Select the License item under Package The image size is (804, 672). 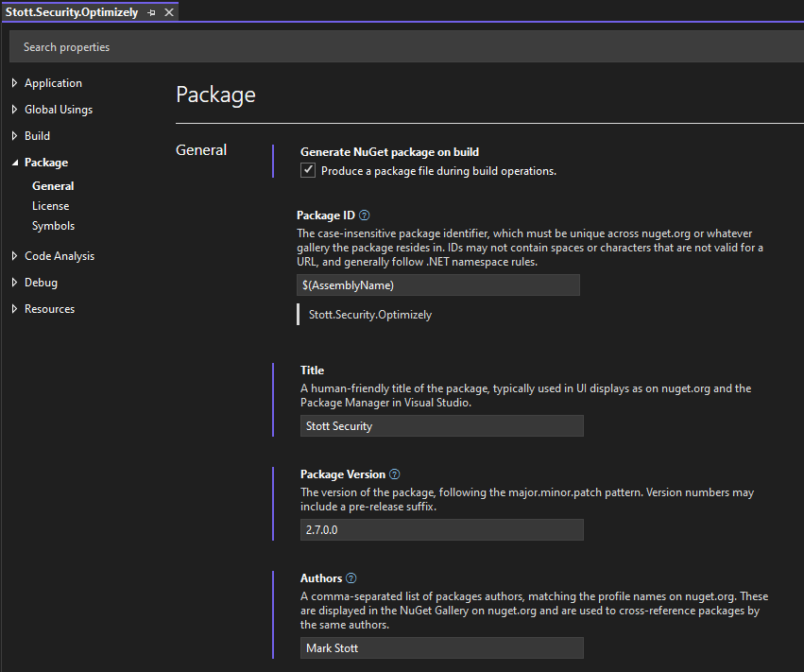(x=50, y=206)
